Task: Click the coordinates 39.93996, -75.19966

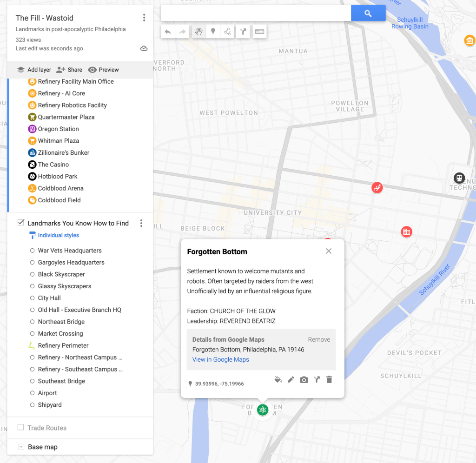Action: pyautogui.click(x=219, y=384)
